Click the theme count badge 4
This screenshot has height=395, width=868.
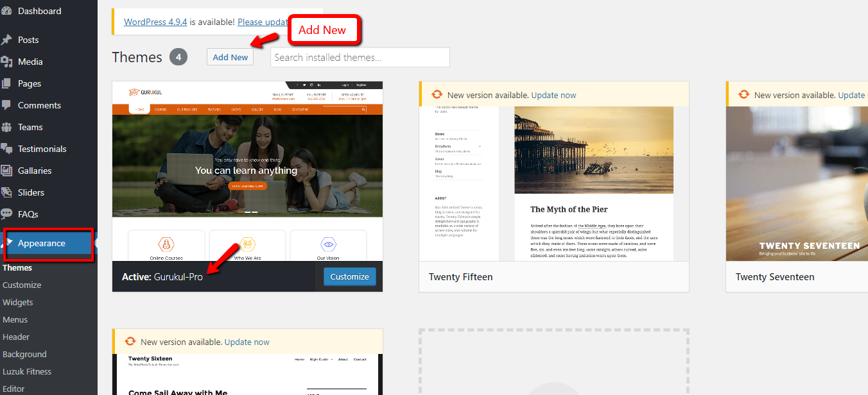pos(178,57)
